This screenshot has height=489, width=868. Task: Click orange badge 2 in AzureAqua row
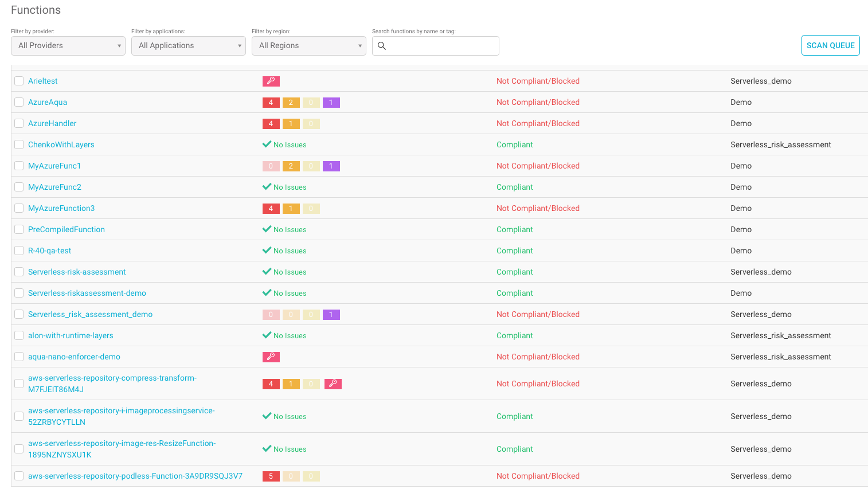pos(291,103)
